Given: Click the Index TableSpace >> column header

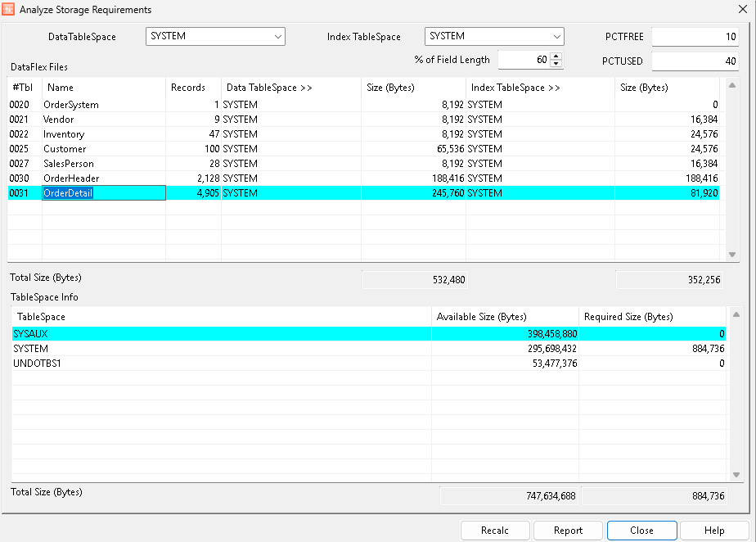Looking at the screenshot, I should tap(540, 88).
